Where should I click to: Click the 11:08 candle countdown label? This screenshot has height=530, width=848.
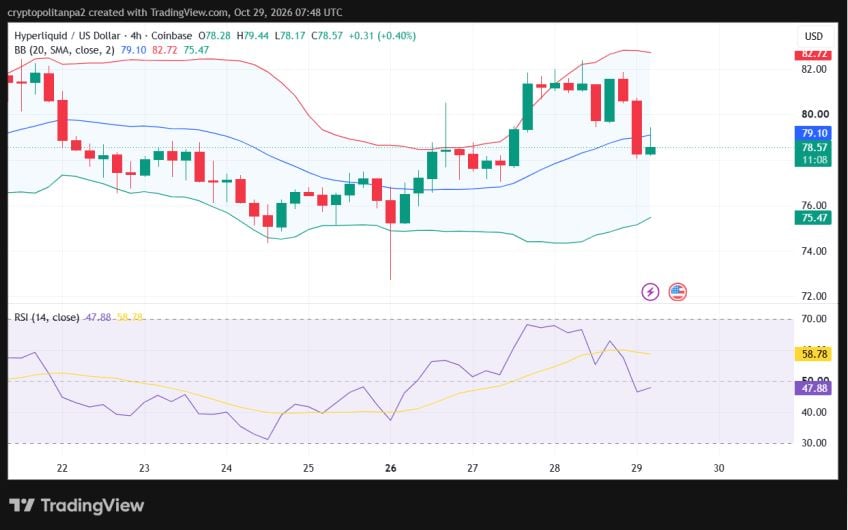pyautogui.click(x=813, y=160)
